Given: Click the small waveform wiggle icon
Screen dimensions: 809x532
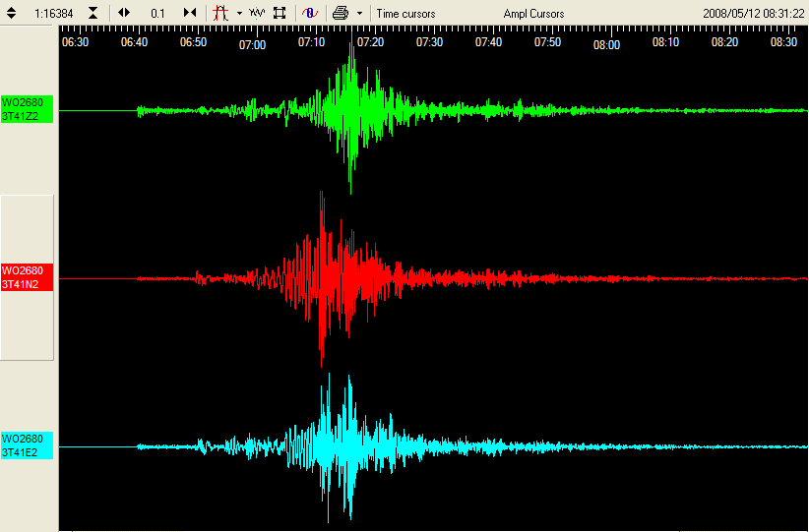Looking at the screenshot, I should coord(257,13).
